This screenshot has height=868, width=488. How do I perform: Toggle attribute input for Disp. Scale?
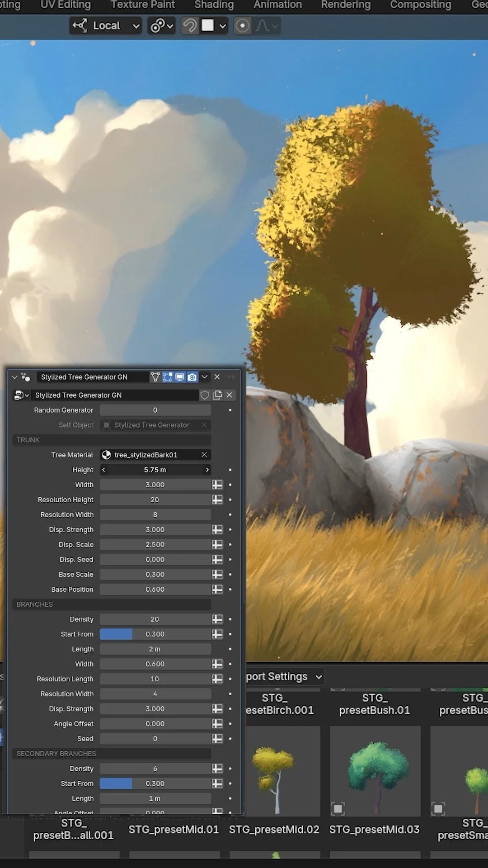pyautogui.click(x=217, y=544)
